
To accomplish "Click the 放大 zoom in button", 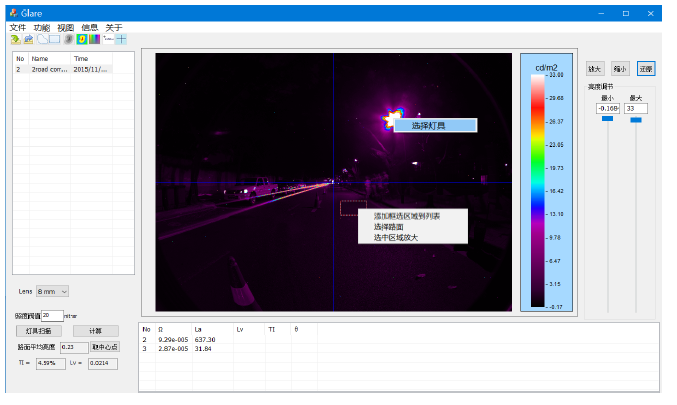I will click(595, 69).
